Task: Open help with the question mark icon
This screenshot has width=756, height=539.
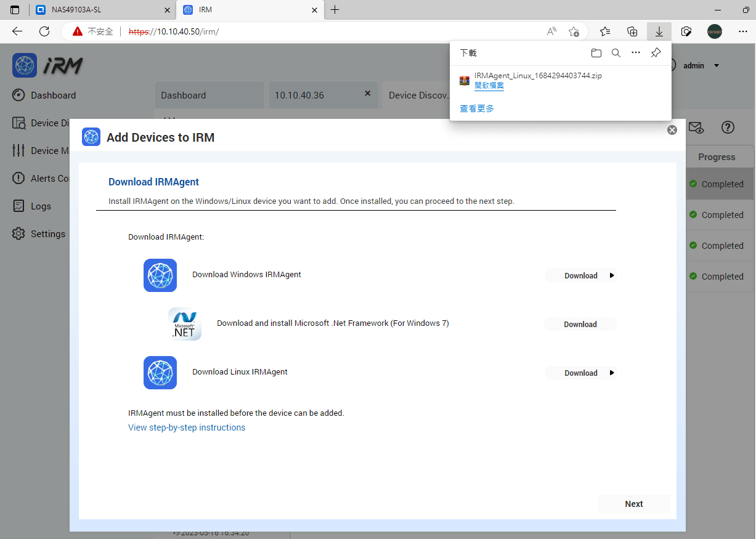Action: (x=728, y=128)
